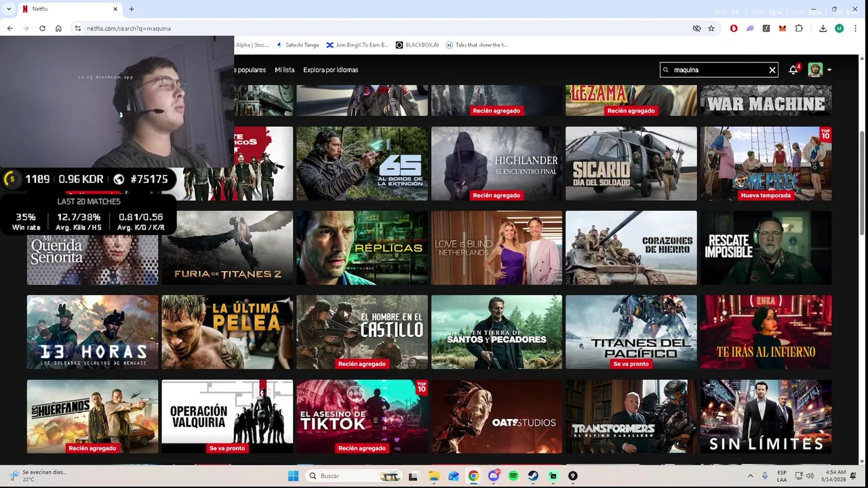Open 'Corazones de hierro' thumbnail

tap(631, 247)
